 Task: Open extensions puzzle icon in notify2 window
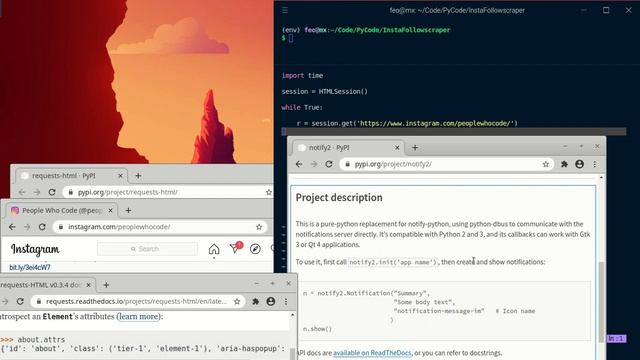[564, 164]
